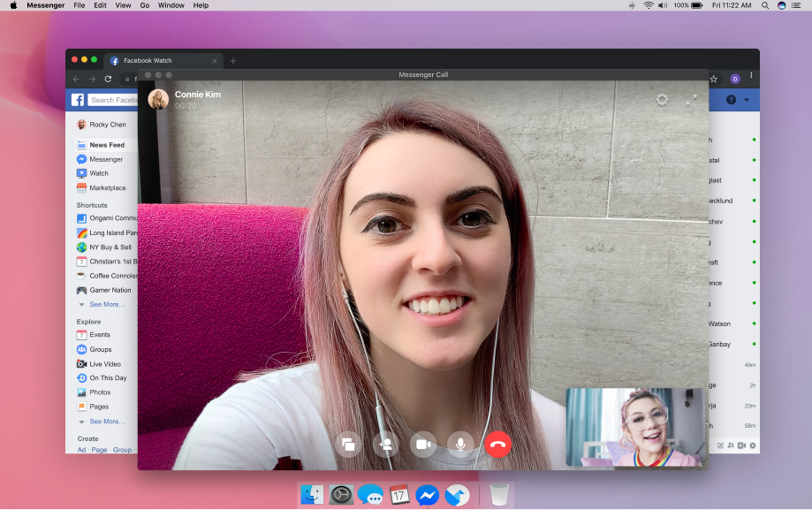Image resolution: width=812 pixels, height=510 pixels.
Task: Compose new message in chat sidebar
Action: 720,445
